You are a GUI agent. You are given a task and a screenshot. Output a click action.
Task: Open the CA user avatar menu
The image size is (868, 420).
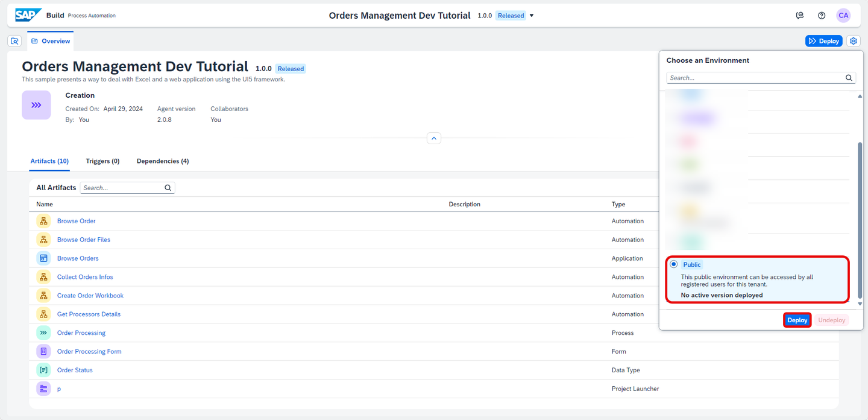point(843,16)
